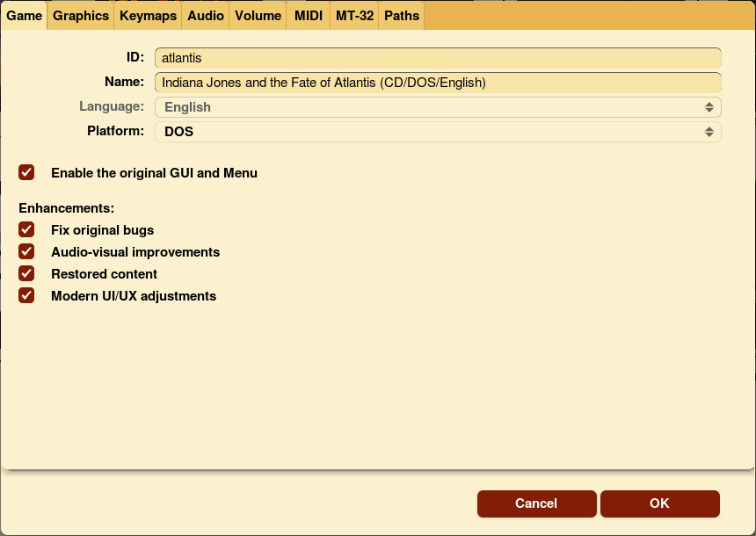Image resolution: width=756 pixels, height=536 pixels.
Task: Open the MT-32 tab
Action: tap(355, 16)
